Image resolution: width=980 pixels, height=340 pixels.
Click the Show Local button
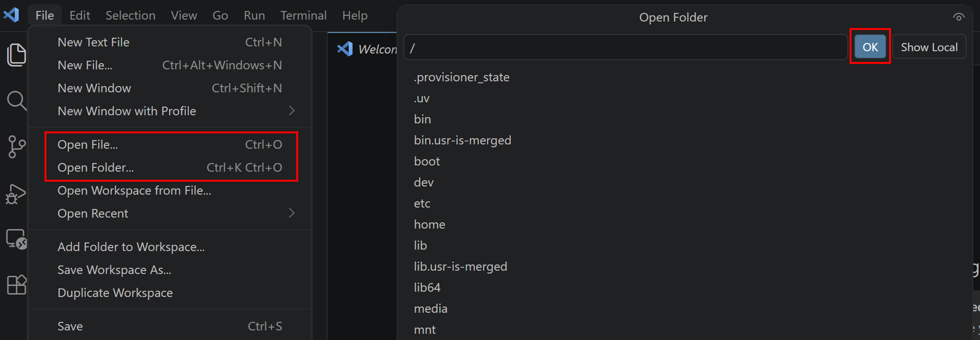point(929,47)
